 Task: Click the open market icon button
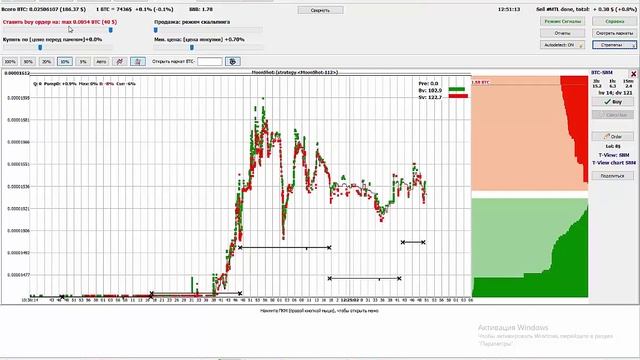[x=233, y=62]
